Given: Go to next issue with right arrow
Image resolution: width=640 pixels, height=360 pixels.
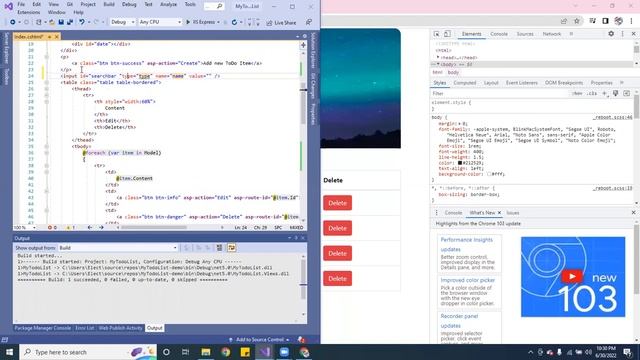Looking at the screenshot, I should pos(101,227).
